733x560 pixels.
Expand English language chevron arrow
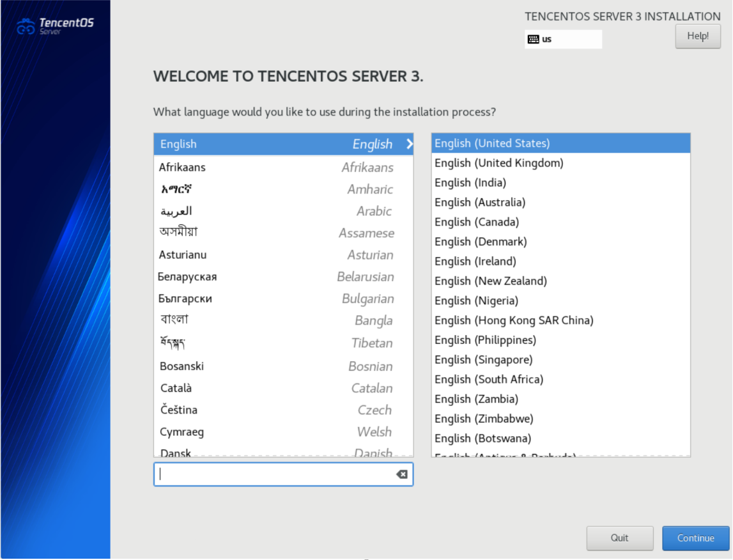[x=410, y=144]
